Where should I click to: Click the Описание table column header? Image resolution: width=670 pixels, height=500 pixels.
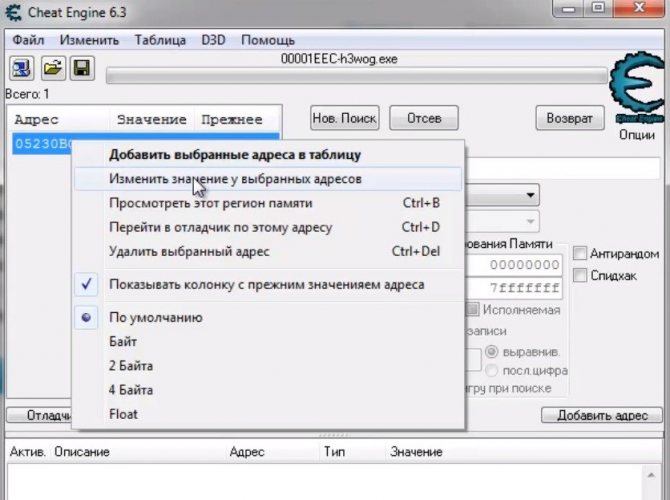coord(82,452)
